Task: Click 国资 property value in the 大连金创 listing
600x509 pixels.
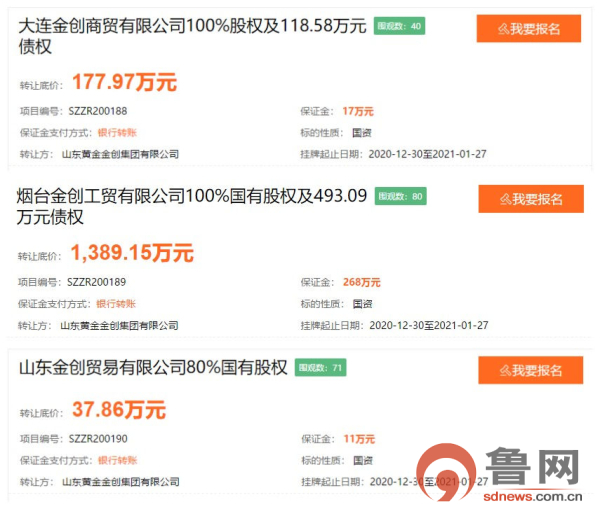Action: point(362,133)
